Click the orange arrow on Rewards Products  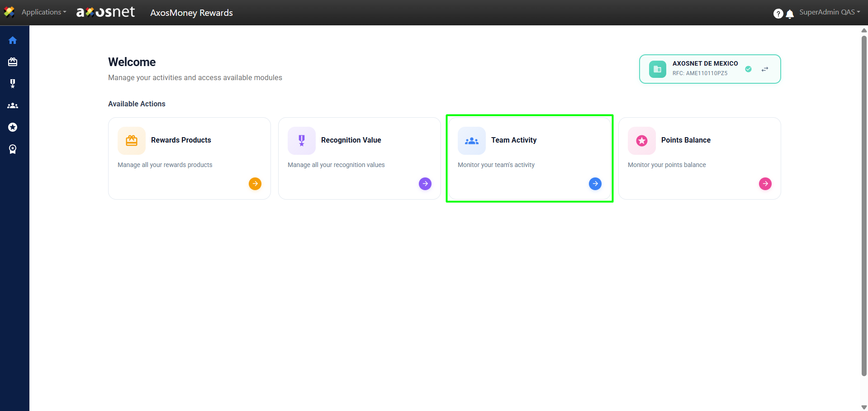pyautogui.click(x=255, y=184)
